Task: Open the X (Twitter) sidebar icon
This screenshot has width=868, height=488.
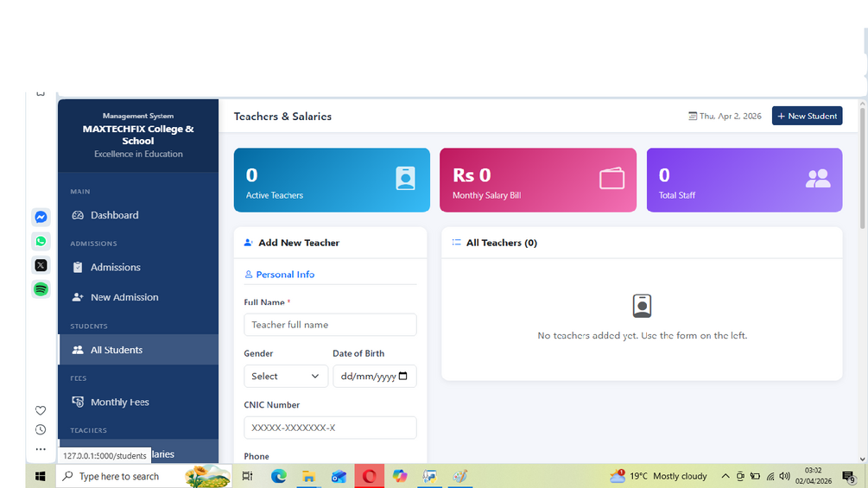Action: click(x=41, y=265)
